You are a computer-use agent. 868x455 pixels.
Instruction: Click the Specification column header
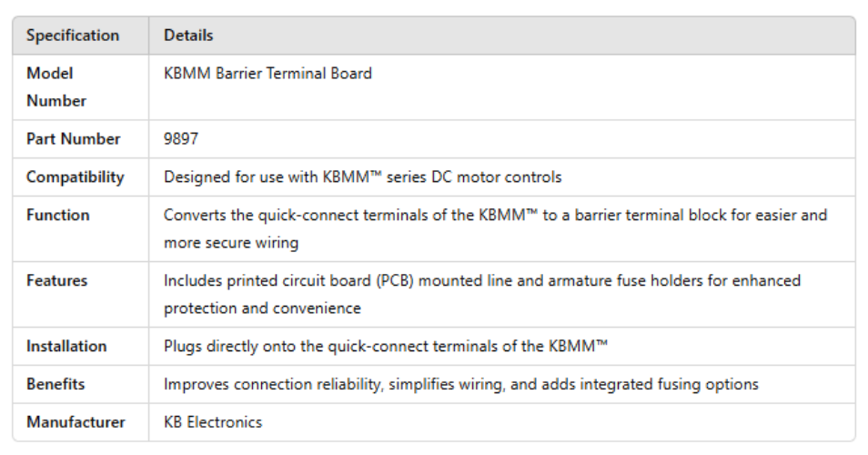point(73,35)
